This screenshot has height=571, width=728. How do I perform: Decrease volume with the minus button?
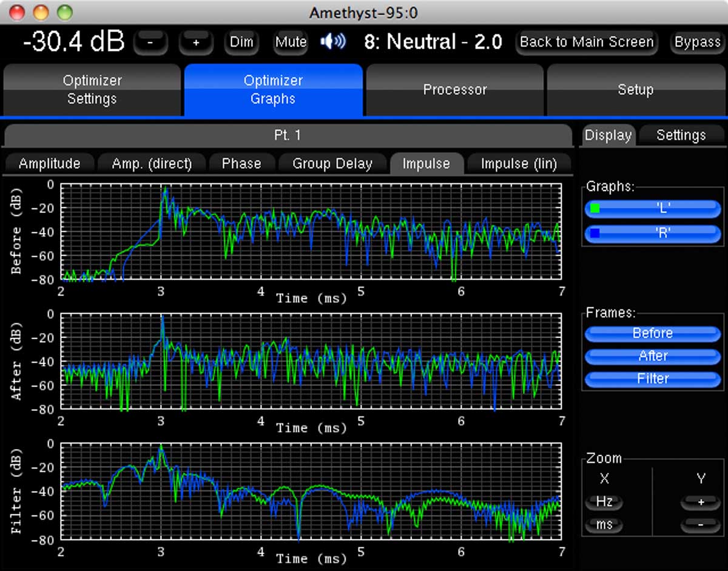pos(151,42)
